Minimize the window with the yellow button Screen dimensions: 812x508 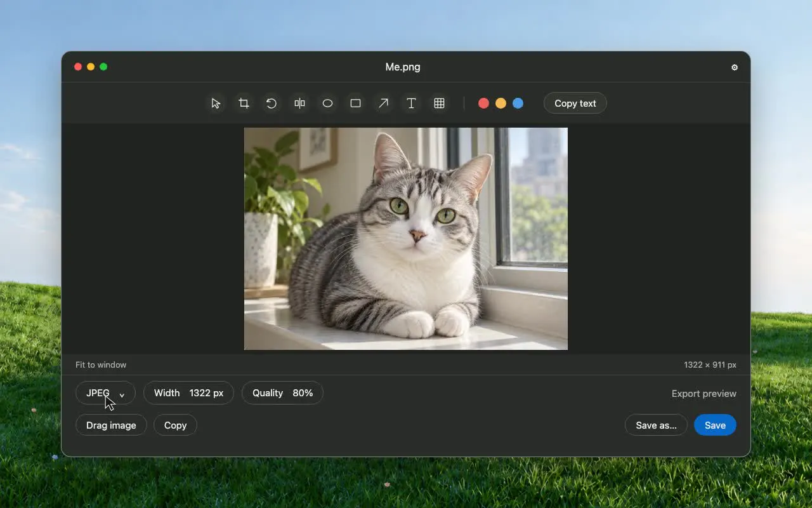91,67
